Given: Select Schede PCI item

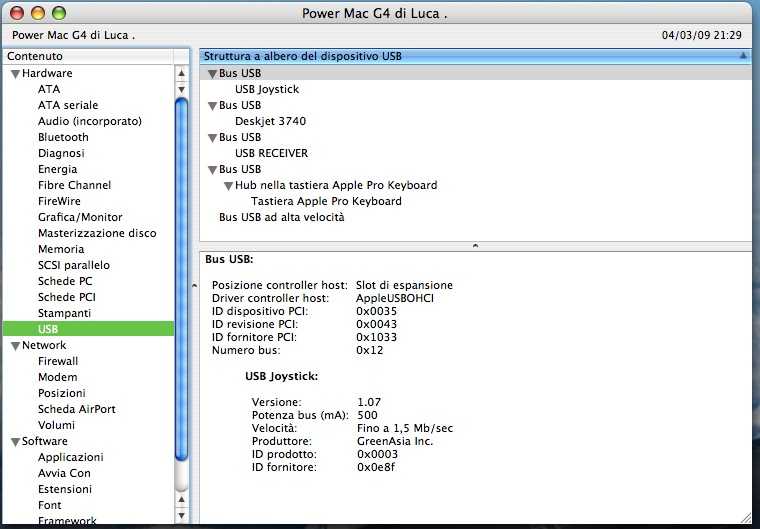Looking at the screenshot, I should [x=66, y=297].
